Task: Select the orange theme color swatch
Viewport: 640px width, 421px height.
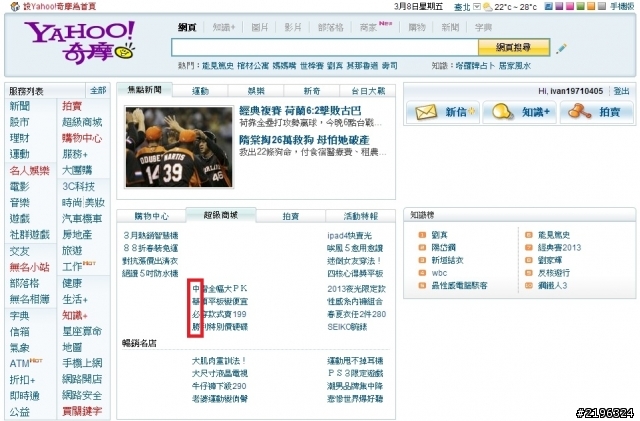Action: click(591, 6)
